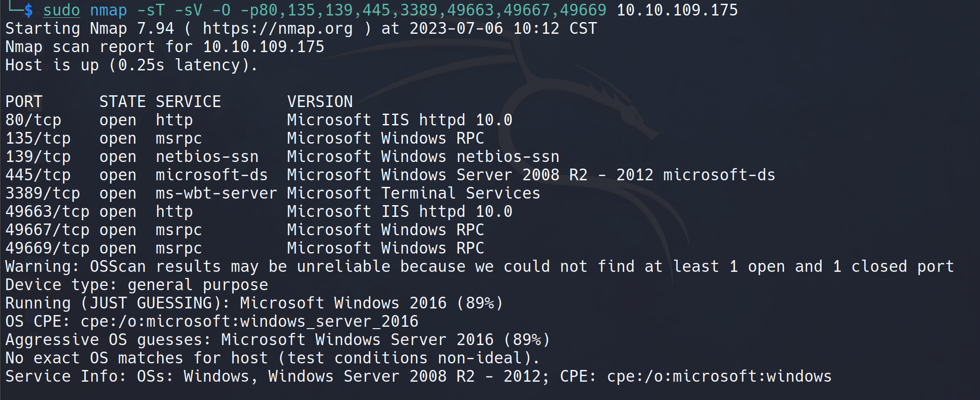Click the microsoft-ds service name on 445/tcp row
Image resolution: width=980 pixels, height=400 pixels.
click(212, 175)
